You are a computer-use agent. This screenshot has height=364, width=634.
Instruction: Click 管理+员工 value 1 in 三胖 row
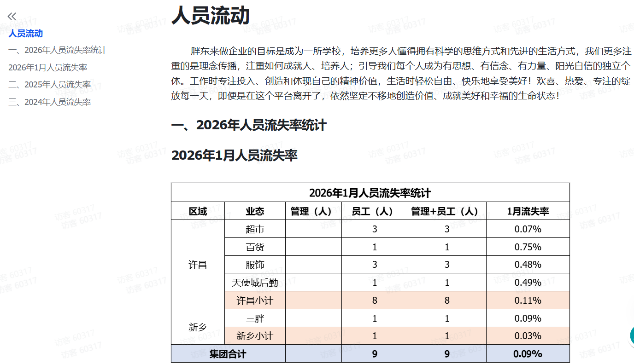pos(447,318)
